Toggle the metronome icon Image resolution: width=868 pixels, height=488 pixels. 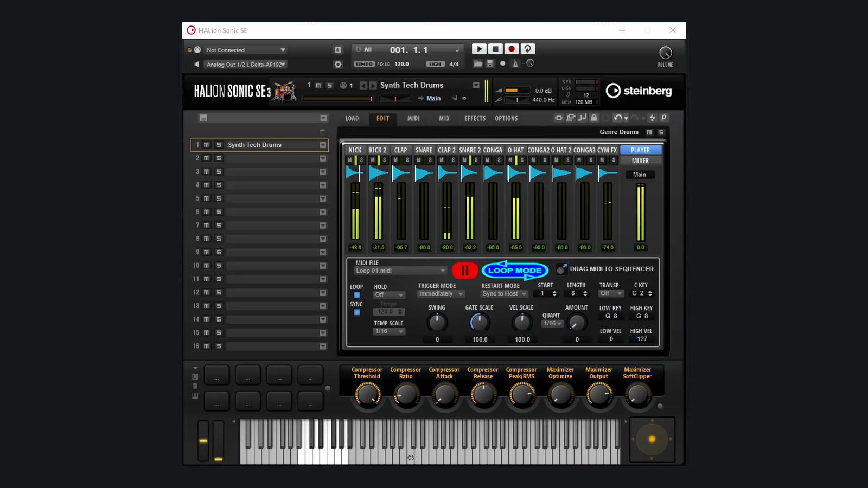[x=515, y=63]
